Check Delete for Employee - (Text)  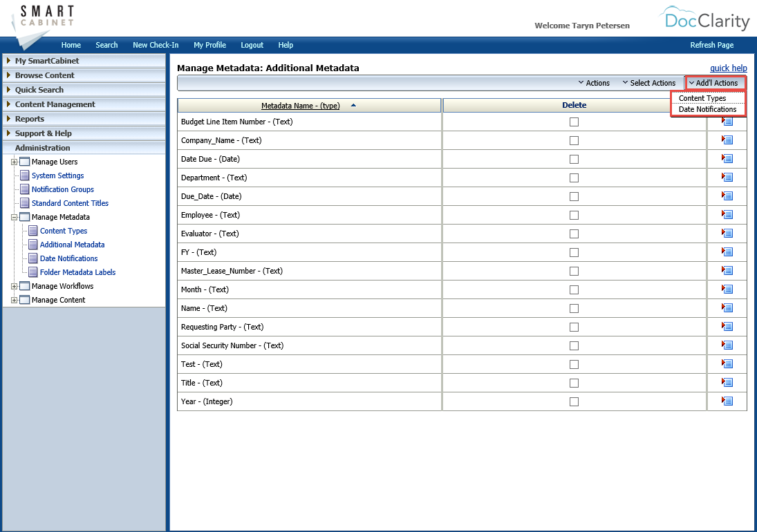point(574,214)
